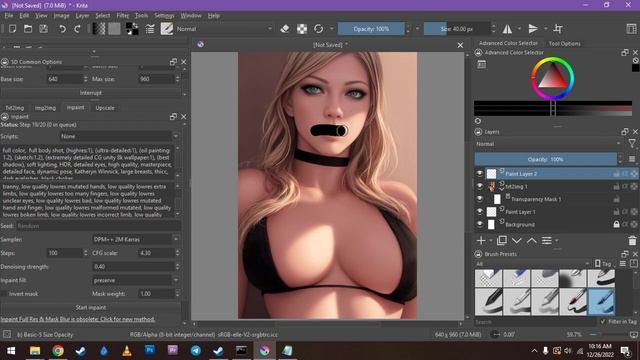
Task: Open the brush preset chooser
Action: (167, 29)
